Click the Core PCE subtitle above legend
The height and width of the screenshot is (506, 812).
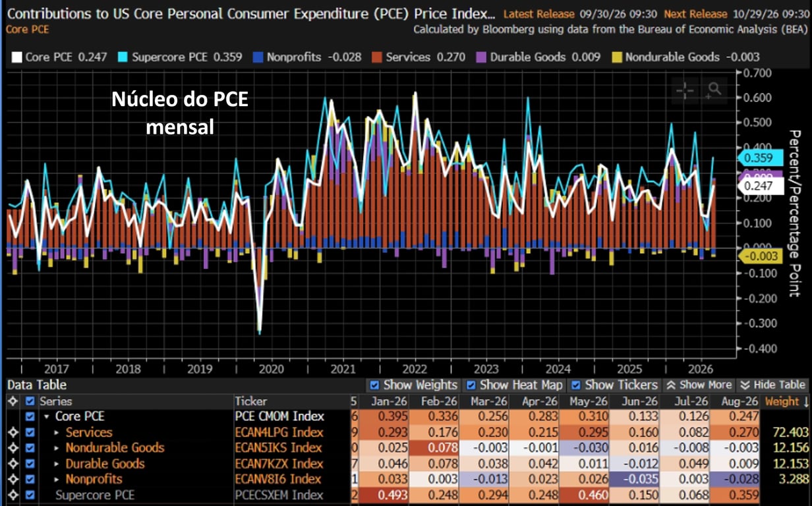(x=27, y=29)
